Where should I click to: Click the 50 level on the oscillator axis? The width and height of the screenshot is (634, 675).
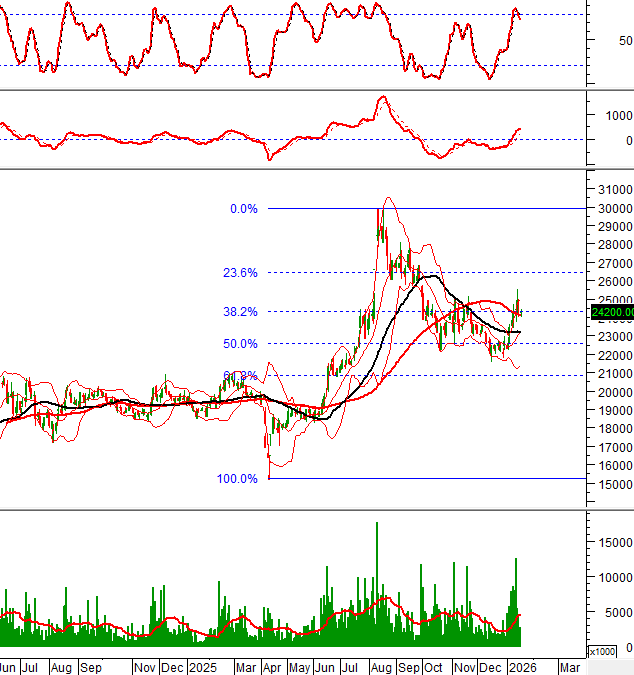pyautogui.click(x=625, y=41)
